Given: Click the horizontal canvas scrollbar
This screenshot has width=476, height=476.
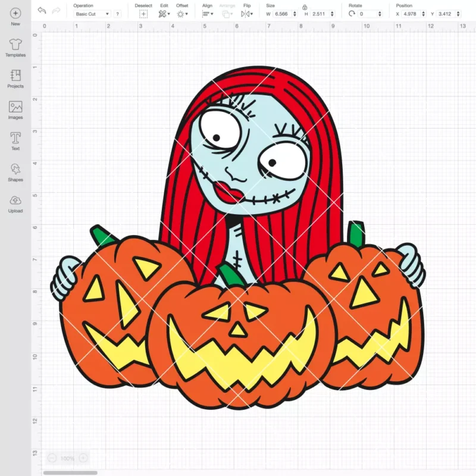Looking at the screenshot, I should [x=70, y=472].
